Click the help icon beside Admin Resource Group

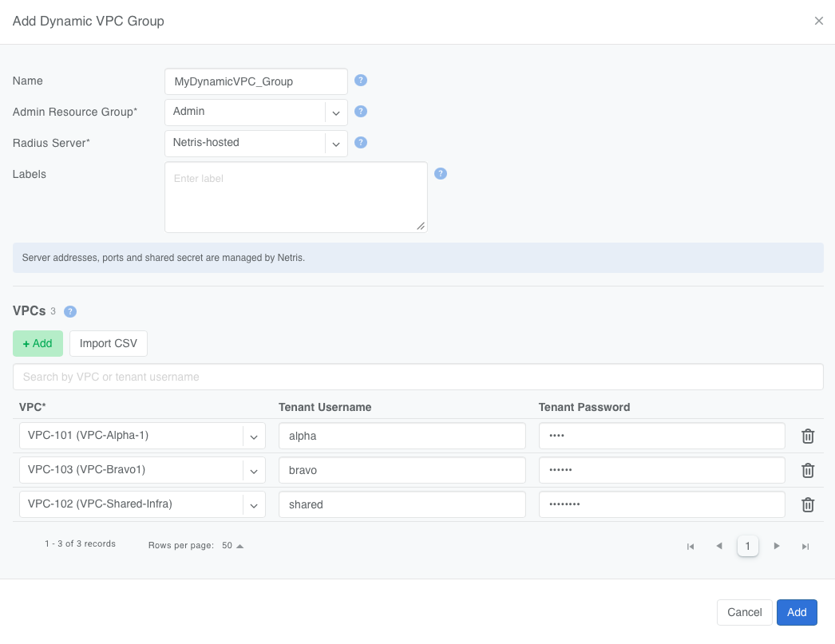coord(361,111)
